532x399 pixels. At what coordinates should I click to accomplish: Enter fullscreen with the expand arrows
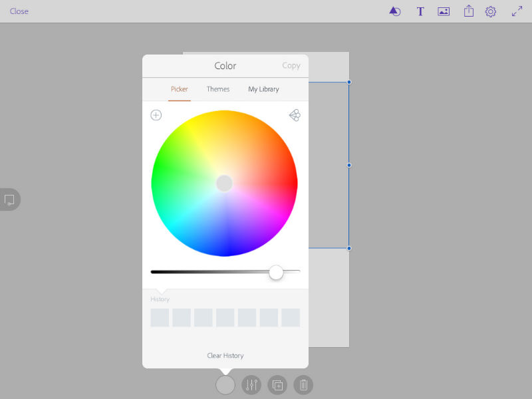pos(517,11)
